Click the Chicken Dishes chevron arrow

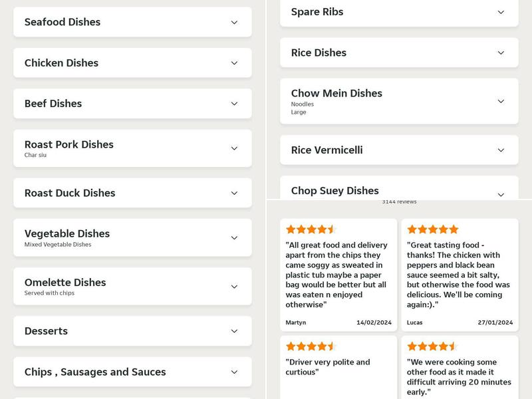[234, 63]
